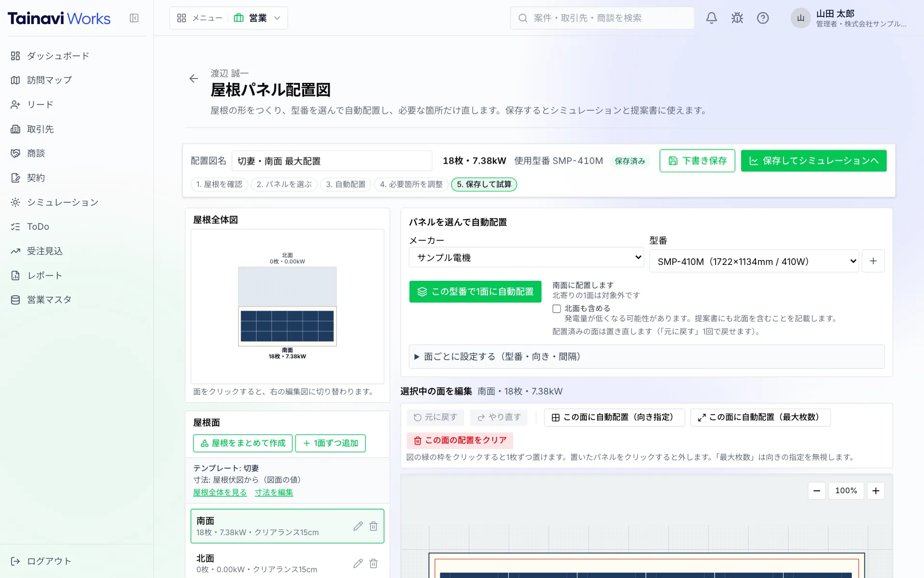Viewport: 924px width, 578px height.
Task: Select step 2. パネルを選ぶ
Action: pos(284,184)
